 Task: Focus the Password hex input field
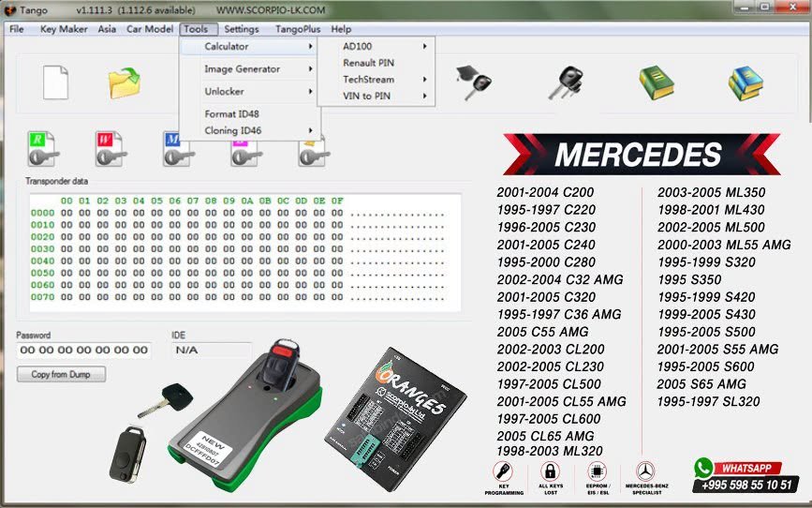[84, 351]
